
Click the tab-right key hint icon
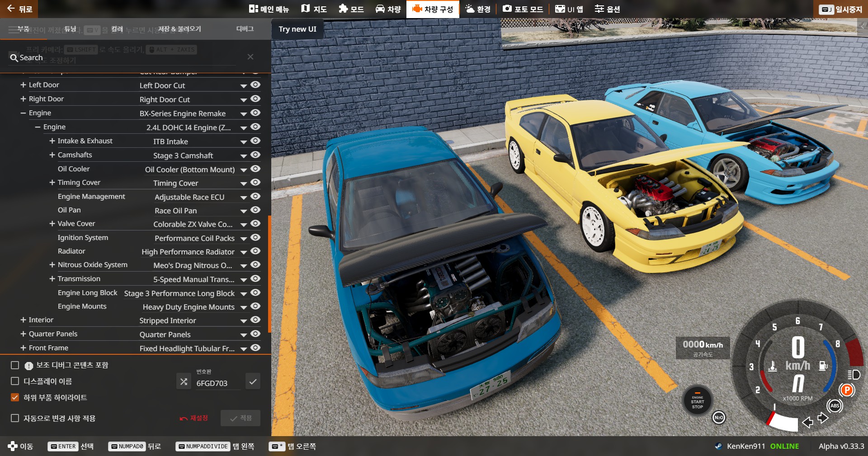tap(277, 447)
